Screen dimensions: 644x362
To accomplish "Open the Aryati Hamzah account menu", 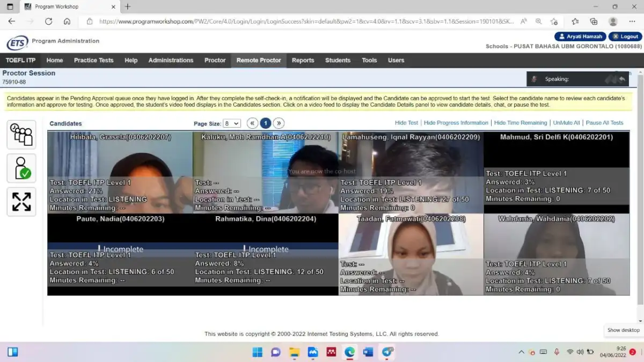I will 580,36.
